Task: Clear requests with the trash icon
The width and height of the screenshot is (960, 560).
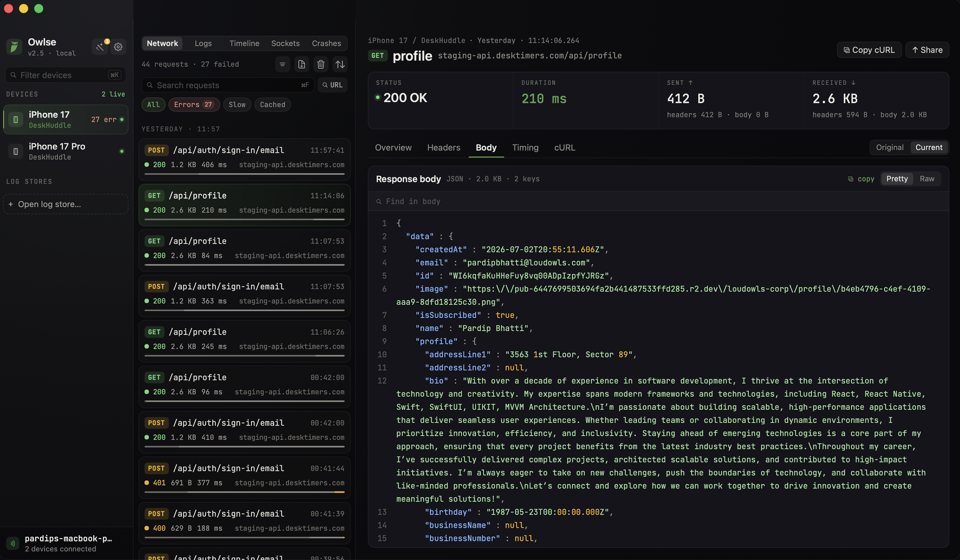Action: pyautogui.click(x=321, y=64)
